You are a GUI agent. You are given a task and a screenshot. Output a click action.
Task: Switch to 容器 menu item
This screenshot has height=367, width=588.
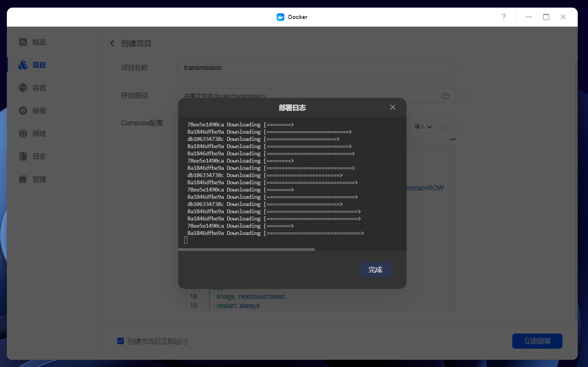point(39,88)
